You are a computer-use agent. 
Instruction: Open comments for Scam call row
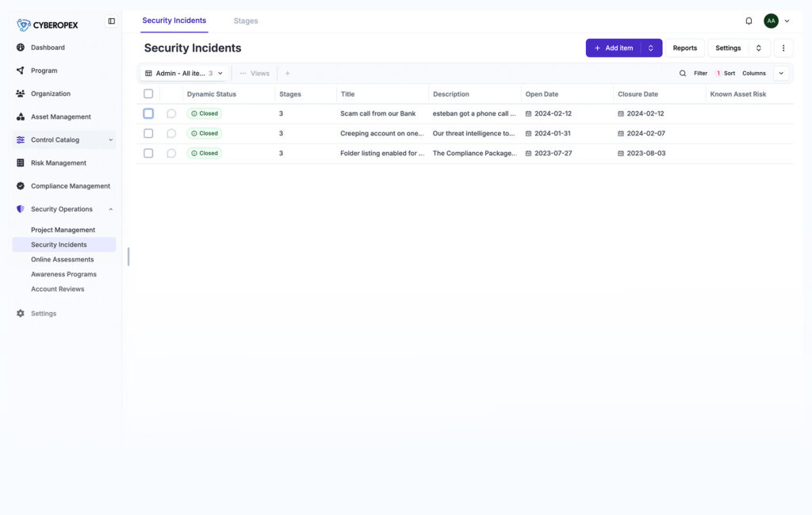tap(171, 114)
